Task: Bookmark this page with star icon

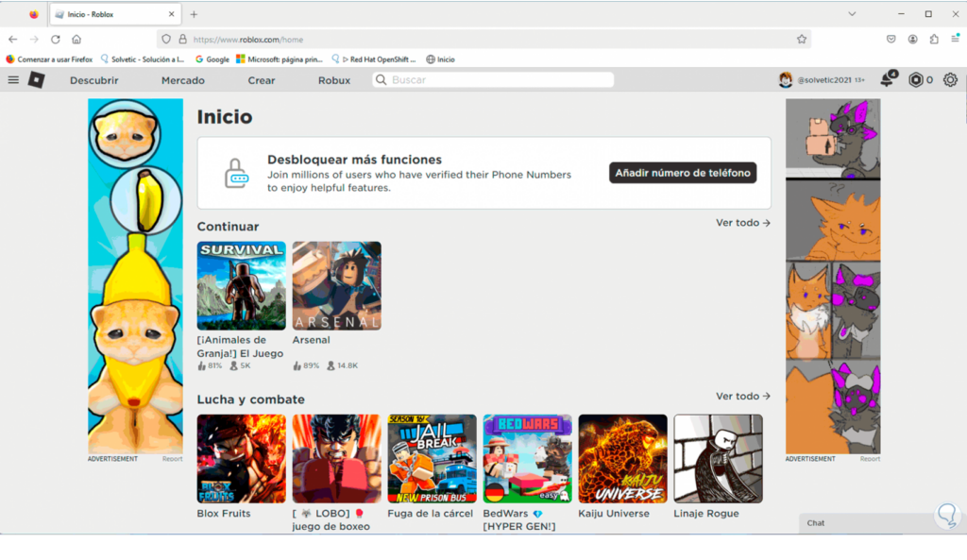Action: click(802, 40)
